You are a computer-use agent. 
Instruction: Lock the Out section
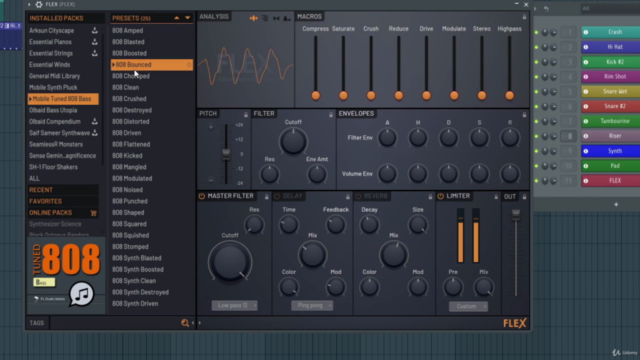(x=524, y=197)
